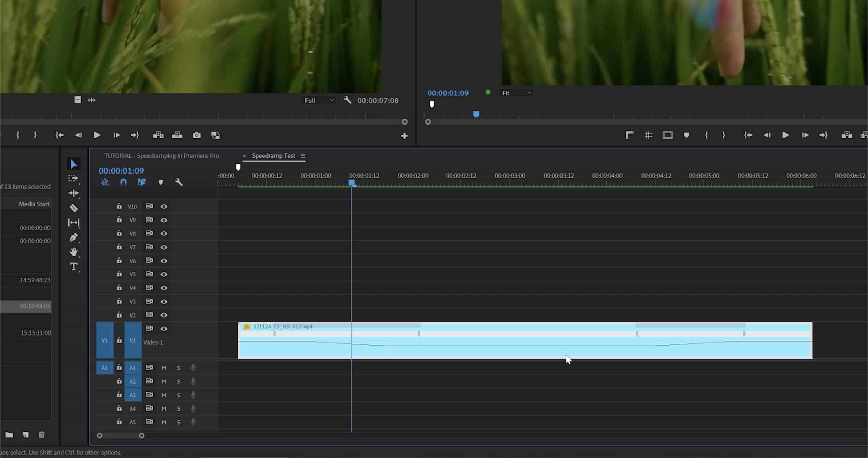868x458 pixels.
Task: Select the Hand tool
Action: [x=74, y=252]
